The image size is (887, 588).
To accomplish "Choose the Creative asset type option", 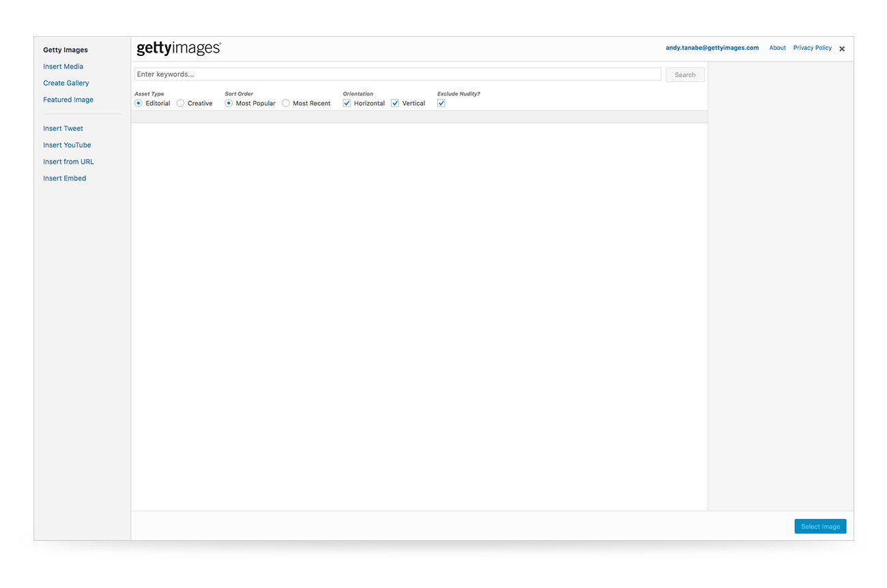I will (x=180, y=104).
